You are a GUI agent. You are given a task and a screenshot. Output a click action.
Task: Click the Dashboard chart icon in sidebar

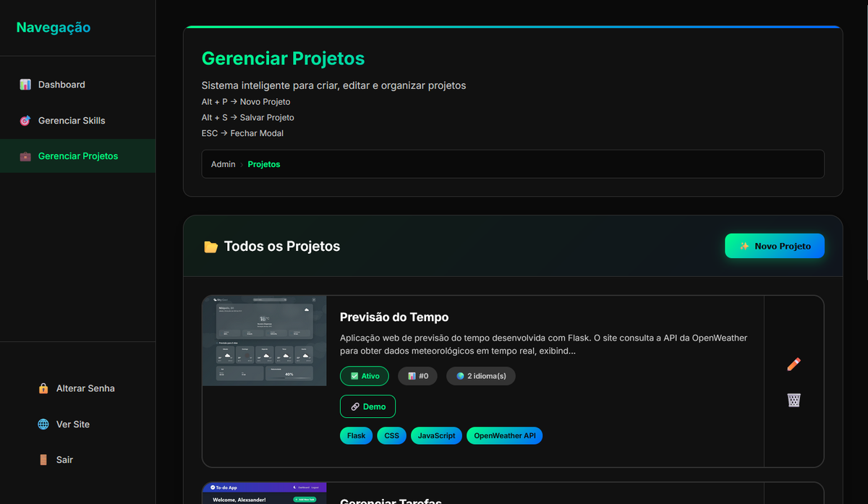tap(25, 85)
